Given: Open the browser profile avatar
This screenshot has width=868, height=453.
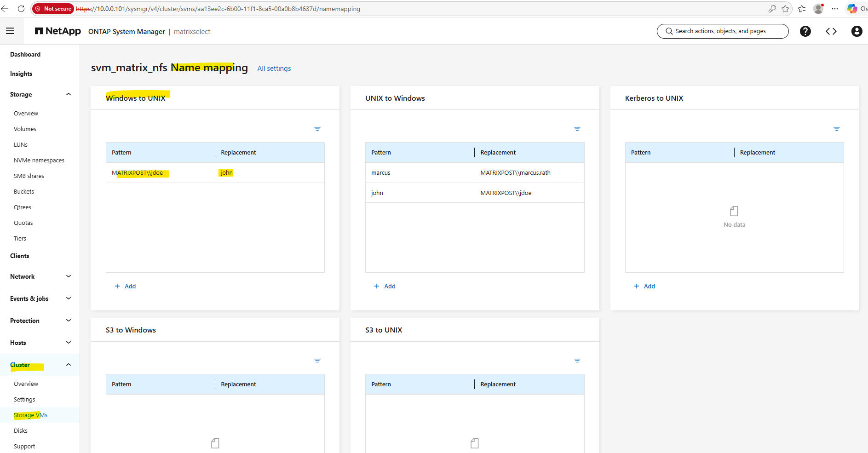Looking at the screenshot, I should [x=818, y=9].
